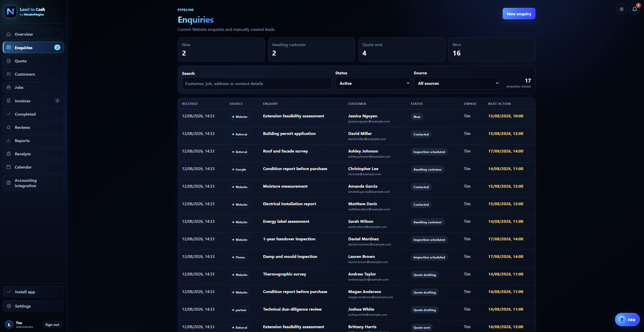The width and height of the screenshot is (644, 332).
Task: Click the Receipts icon in sidebar
Action: point(9,154)
